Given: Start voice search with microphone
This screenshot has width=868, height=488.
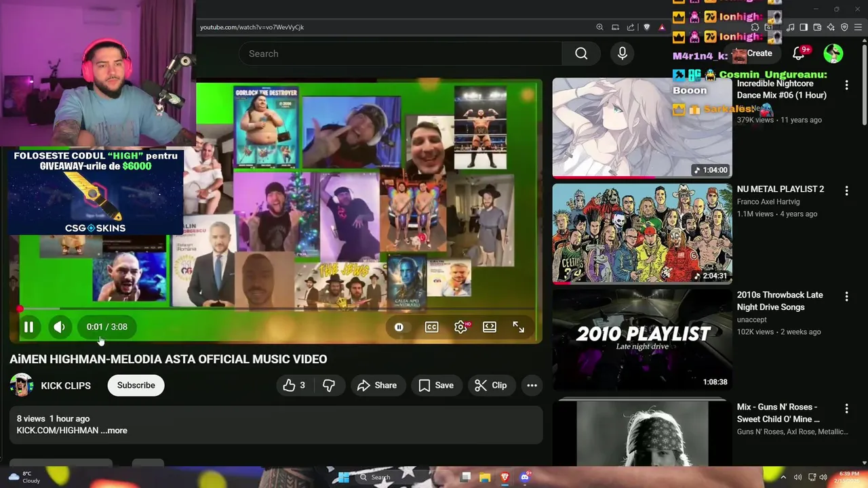Looking at the screenshot, I should pos(623,54).
